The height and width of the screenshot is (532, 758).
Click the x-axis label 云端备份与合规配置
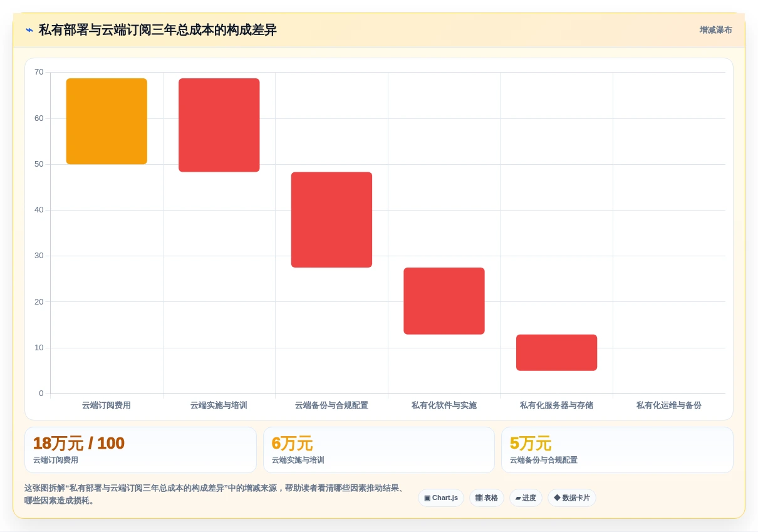(331, 405)
